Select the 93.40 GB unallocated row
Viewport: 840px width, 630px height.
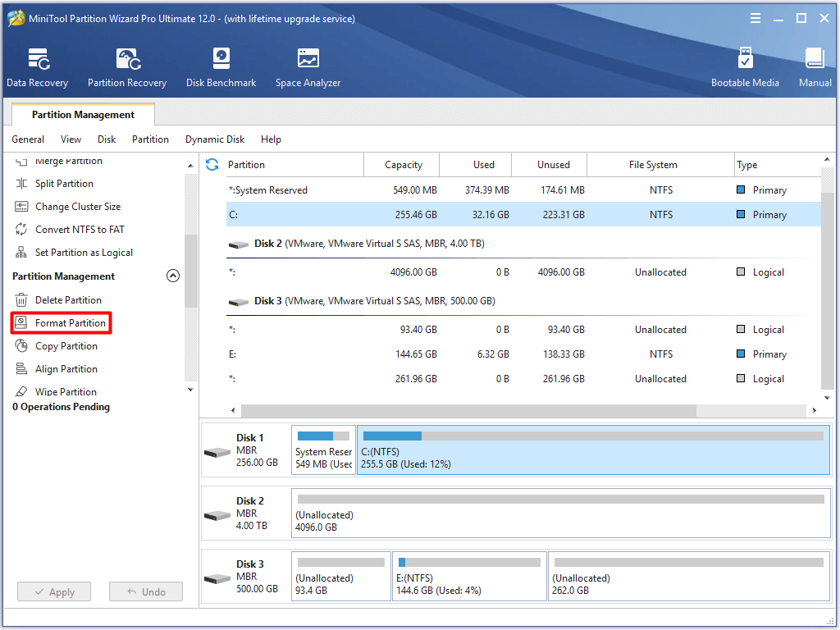pyautogui.click(x=523, y=330)
